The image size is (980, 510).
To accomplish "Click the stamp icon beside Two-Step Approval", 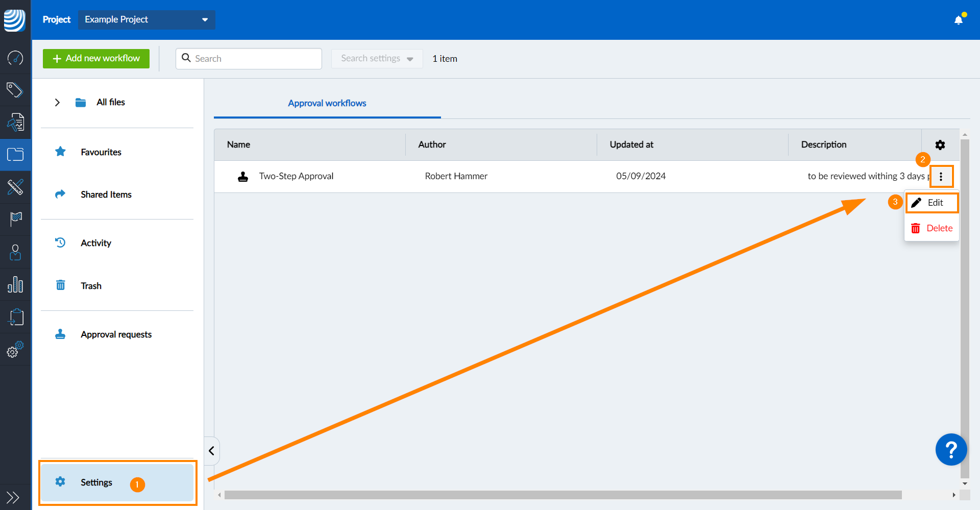I will [x=243, y=177].
